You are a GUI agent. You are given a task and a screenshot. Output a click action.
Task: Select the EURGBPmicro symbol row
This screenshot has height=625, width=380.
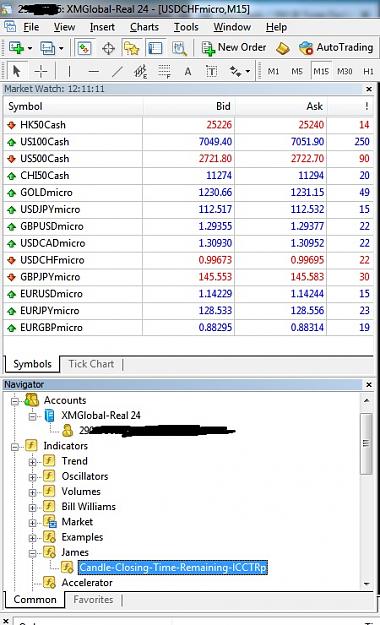188,327
